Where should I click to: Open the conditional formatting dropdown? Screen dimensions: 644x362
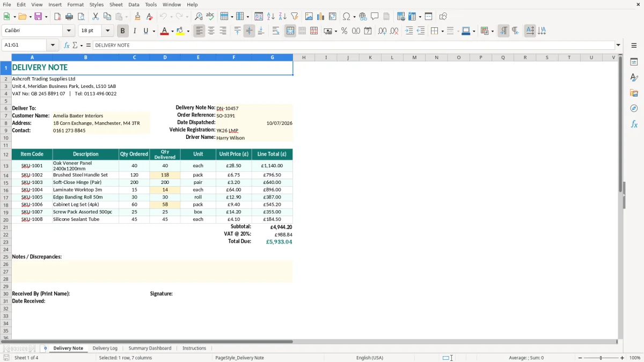coord(492,31)
